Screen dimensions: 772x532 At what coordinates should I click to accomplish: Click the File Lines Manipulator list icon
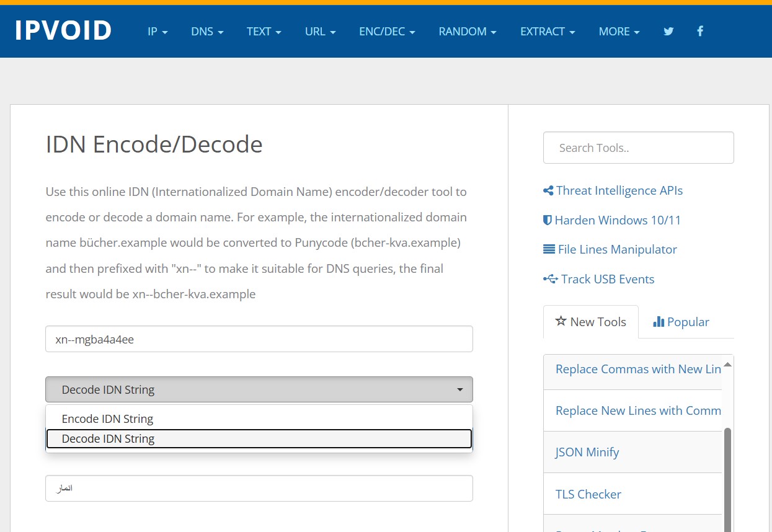pyautogui.click(x=549, y=249)
